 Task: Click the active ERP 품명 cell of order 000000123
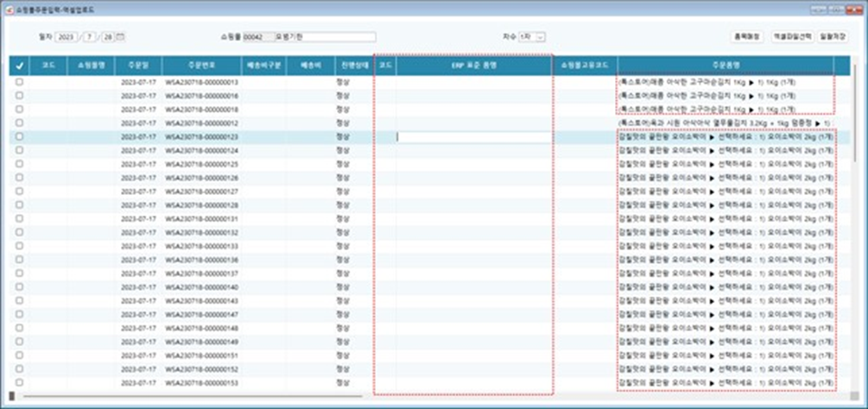click(474, 137)
